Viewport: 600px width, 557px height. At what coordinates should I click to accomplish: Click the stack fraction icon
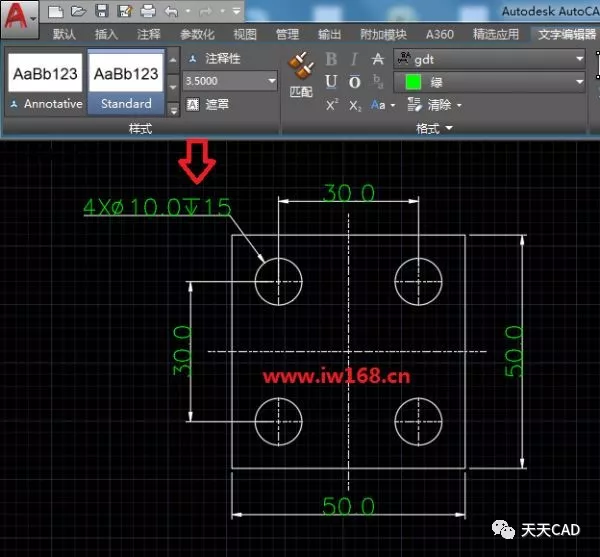pyautogui.click(x=378, y=81)
